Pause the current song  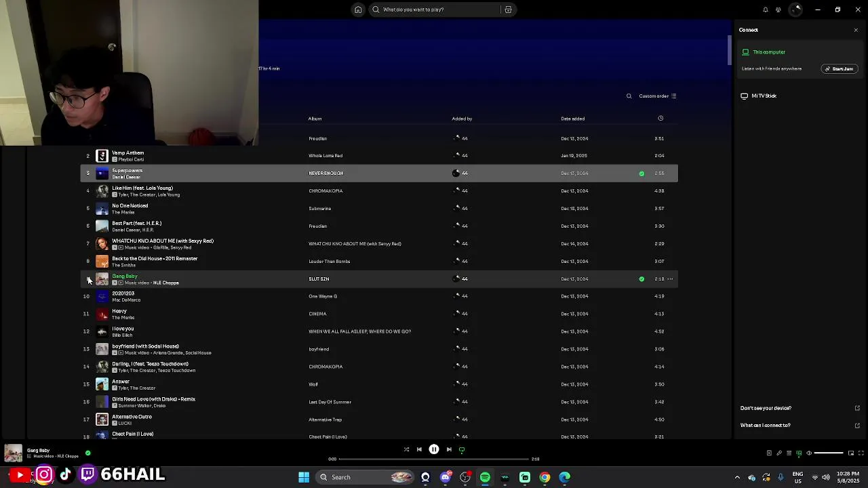point(434,449)
